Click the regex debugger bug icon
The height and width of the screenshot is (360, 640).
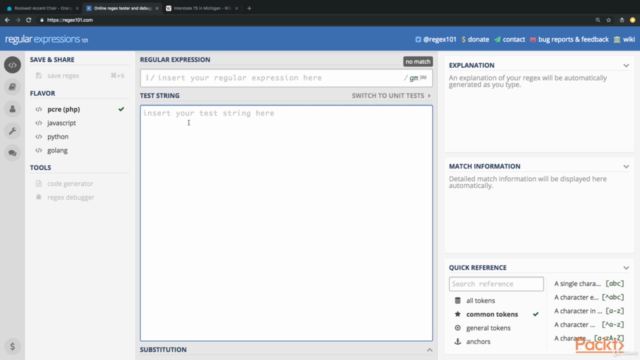click(39, 197)
